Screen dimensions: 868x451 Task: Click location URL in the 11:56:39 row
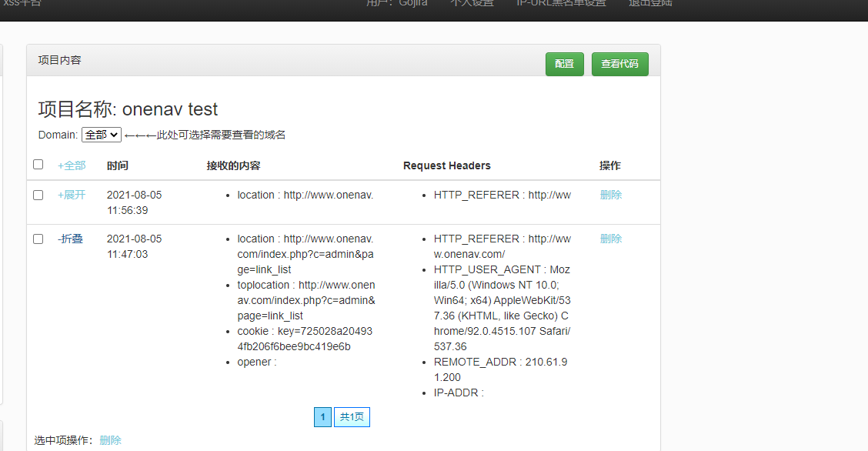pyautogui.click(x=305, y=195)
